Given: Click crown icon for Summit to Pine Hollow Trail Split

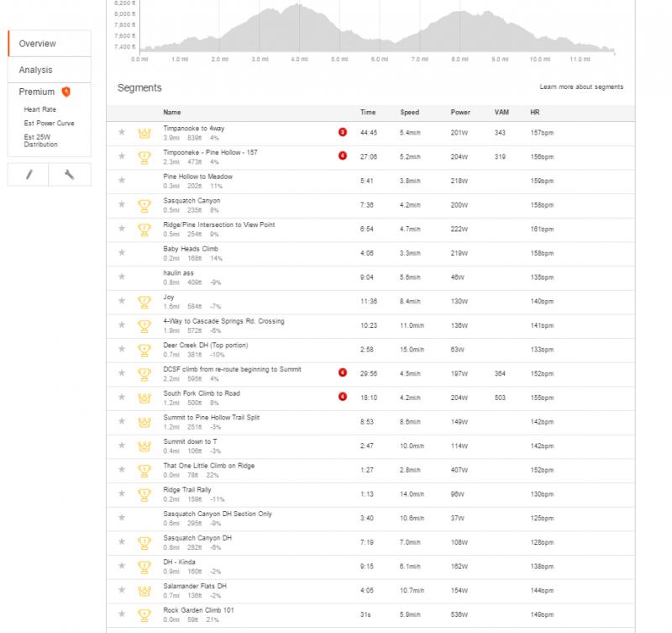Looking at the screenshot, I should point(144,422).
